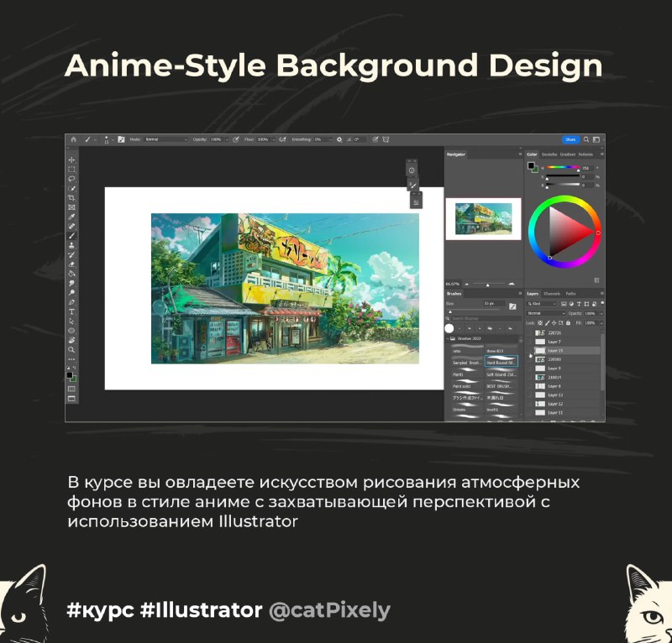This screenshot has width=672, height=643.
Task: Filter layers by pixel layer icon
Action: pyautogui.click(x=564, y=304)
